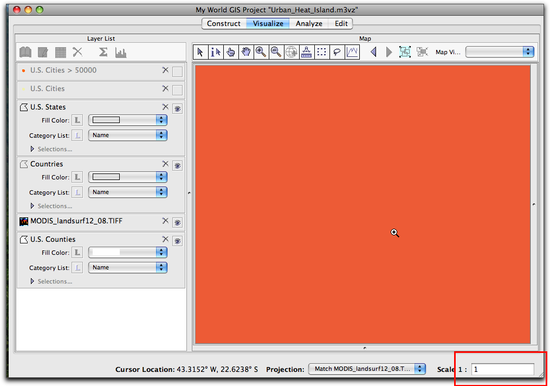Remove the Countries layer with X
This screenshot has width=550, height=386.
click(x=165, y=164)
